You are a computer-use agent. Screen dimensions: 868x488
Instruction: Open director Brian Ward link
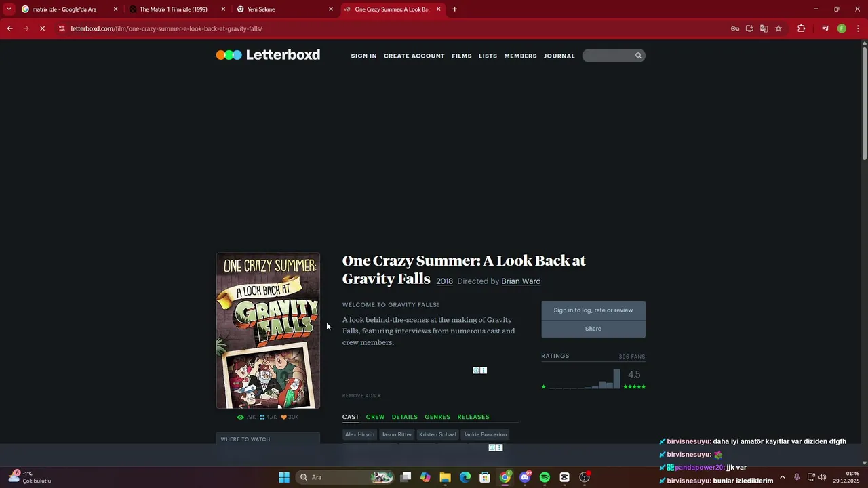(x=521, y=281)
